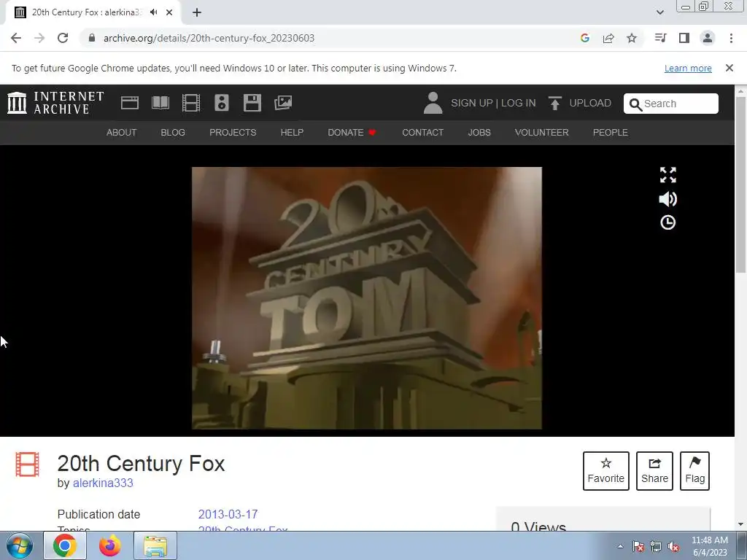Open the Books section icon

tap(160, 103)
